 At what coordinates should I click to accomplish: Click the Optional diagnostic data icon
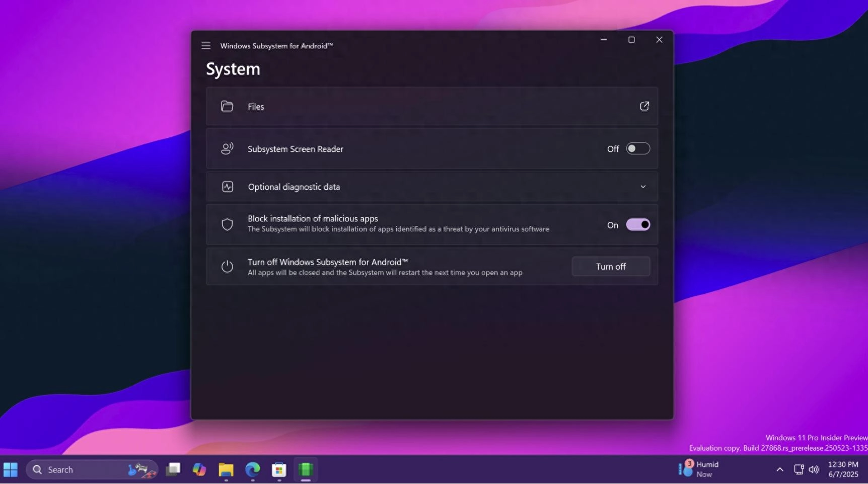(x=228, y=187)
